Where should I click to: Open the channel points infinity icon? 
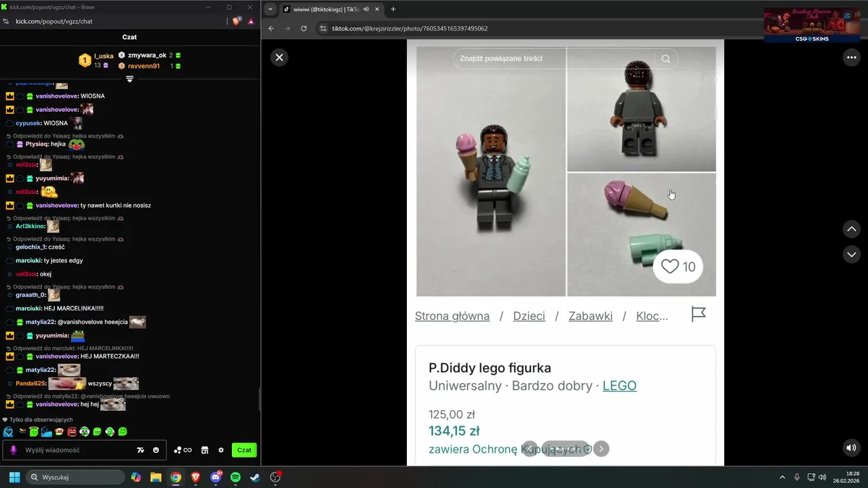coord(183,450)
